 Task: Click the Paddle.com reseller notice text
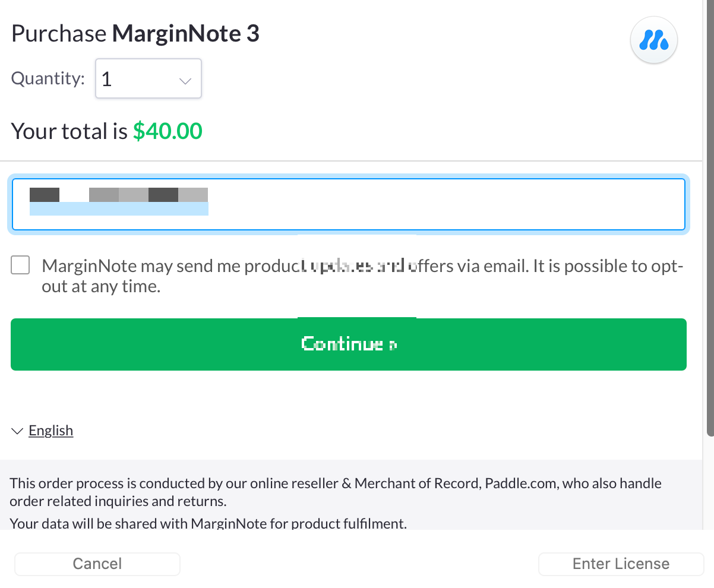click(x=336, y=492)
